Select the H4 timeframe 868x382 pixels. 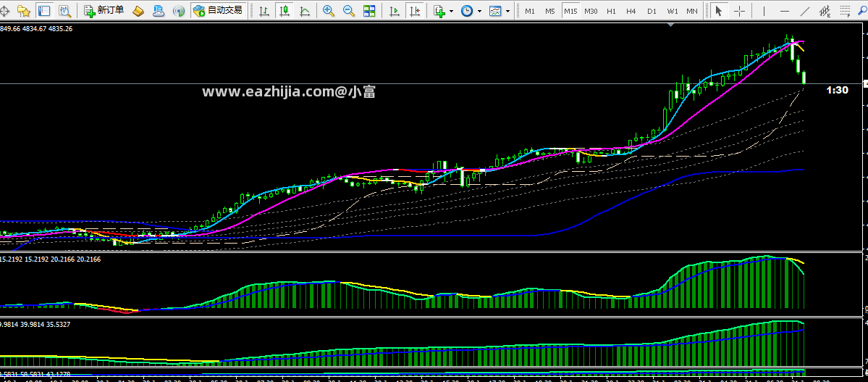coord(631,11)
